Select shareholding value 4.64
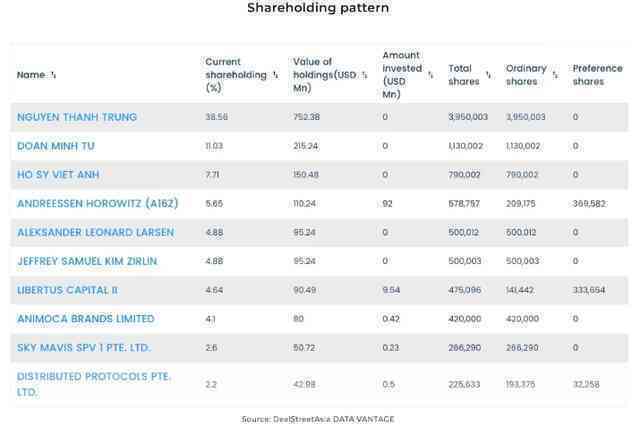Screen dimensions: 640x427 [x=214, y=290]
